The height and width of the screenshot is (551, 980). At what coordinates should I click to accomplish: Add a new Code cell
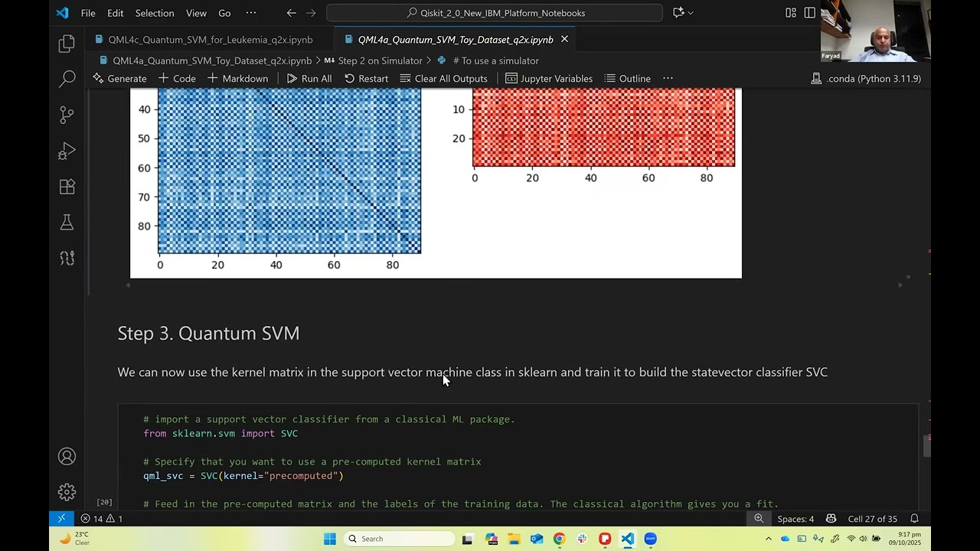pyautogui.click(x=177, y=78)
